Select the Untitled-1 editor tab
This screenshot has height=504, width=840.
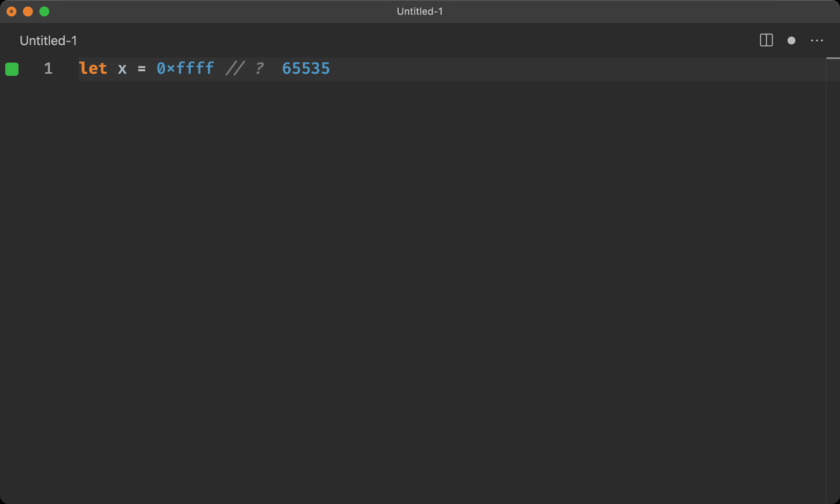pyautogui.click(x=48, y=41)
